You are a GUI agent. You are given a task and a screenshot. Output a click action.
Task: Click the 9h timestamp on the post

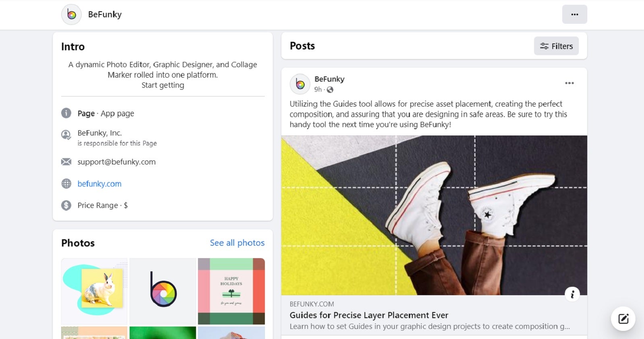pos(318,89)
